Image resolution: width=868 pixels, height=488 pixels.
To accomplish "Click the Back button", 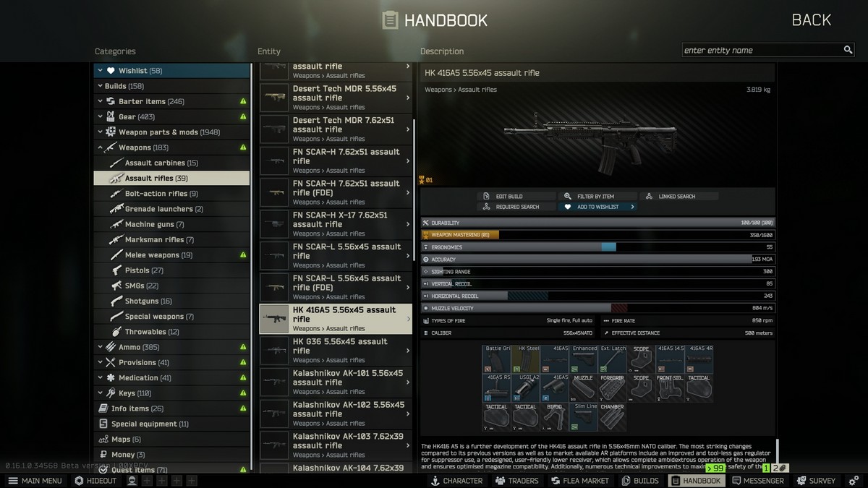I will click(x=811, y=20).
